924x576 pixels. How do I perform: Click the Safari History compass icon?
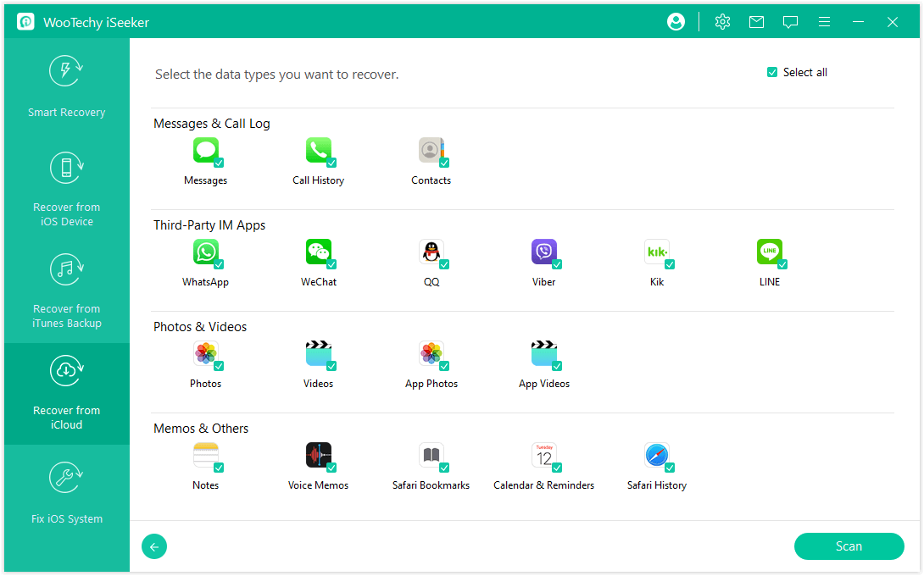[656, 455]
